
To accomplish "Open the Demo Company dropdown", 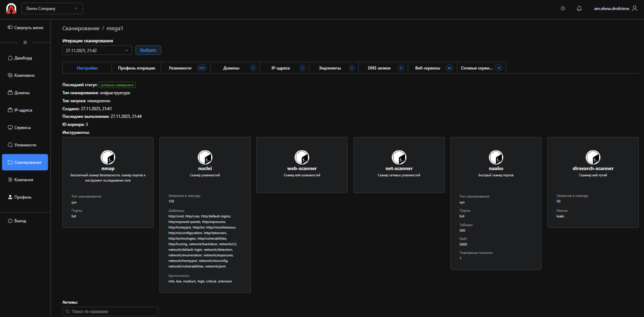I will 52,8.
